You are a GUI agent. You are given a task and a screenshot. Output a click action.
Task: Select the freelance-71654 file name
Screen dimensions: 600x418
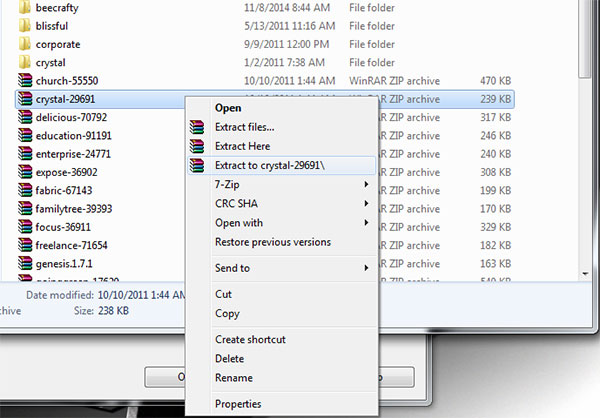72,245
